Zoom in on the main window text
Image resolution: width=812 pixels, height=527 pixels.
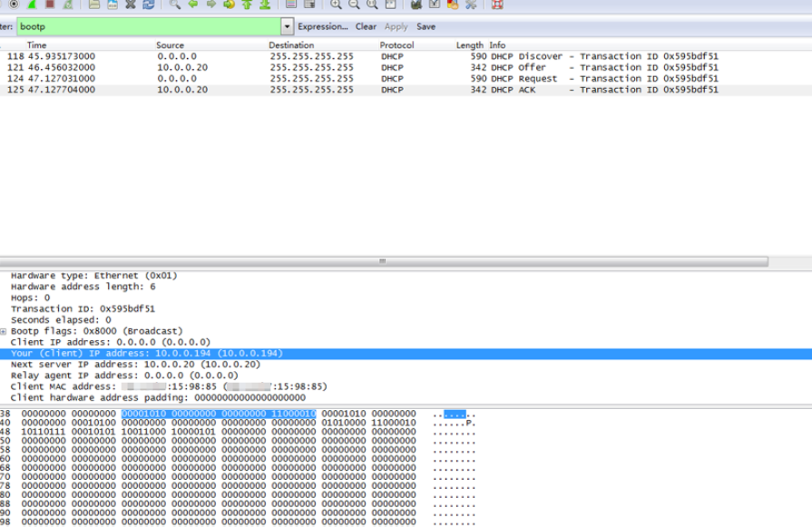pyautogui.click(x=336, y=5)
